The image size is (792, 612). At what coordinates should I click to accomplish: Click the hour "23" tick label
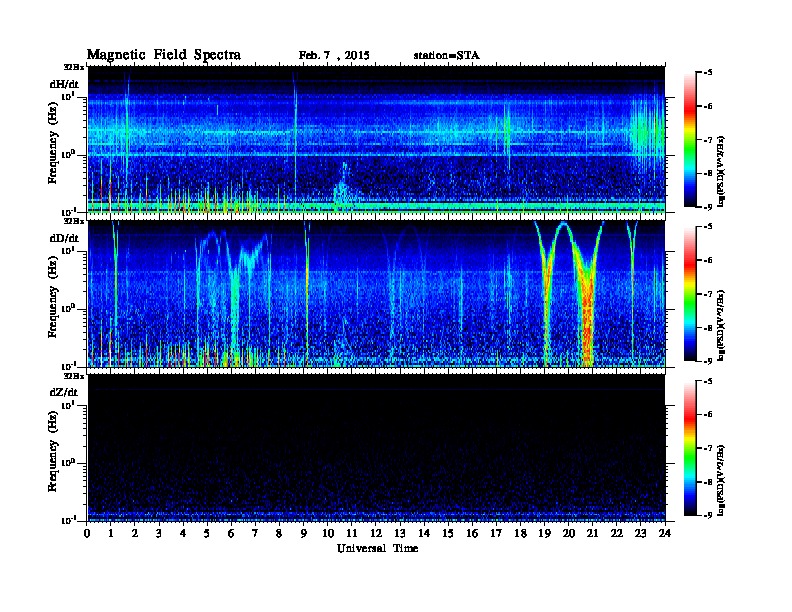click(640, 533)
